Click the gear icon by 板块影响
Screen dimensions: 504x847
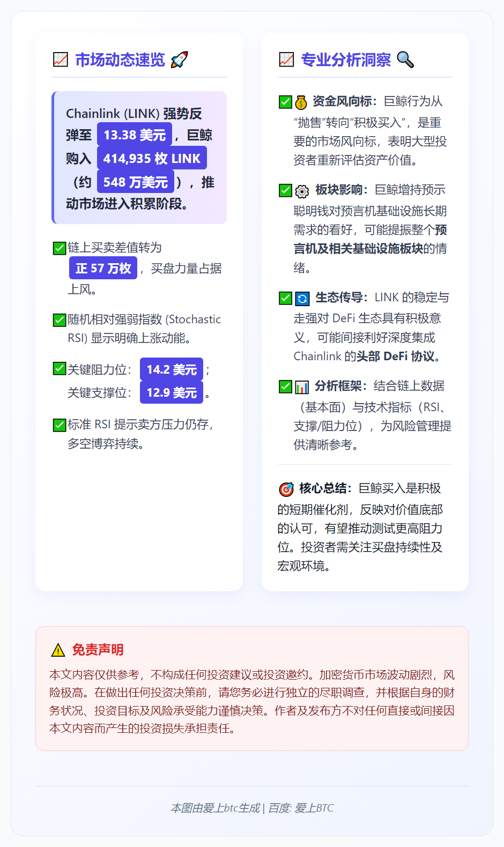click(x=302, y=191)
